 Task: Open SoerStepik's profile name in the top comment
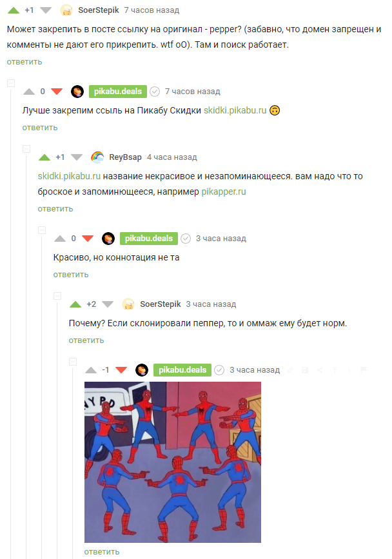point(99,10)
